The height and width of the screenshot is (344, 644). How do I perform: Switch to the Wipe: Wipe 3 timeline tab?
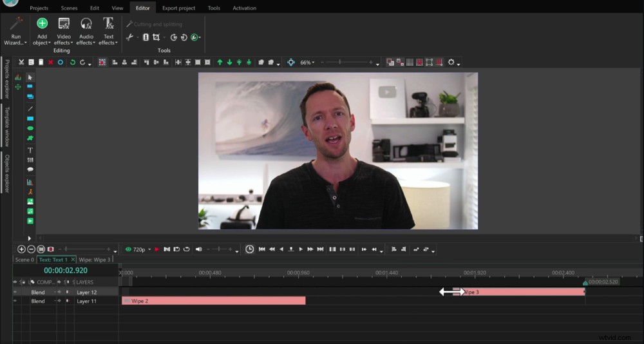tap(95, 260)
